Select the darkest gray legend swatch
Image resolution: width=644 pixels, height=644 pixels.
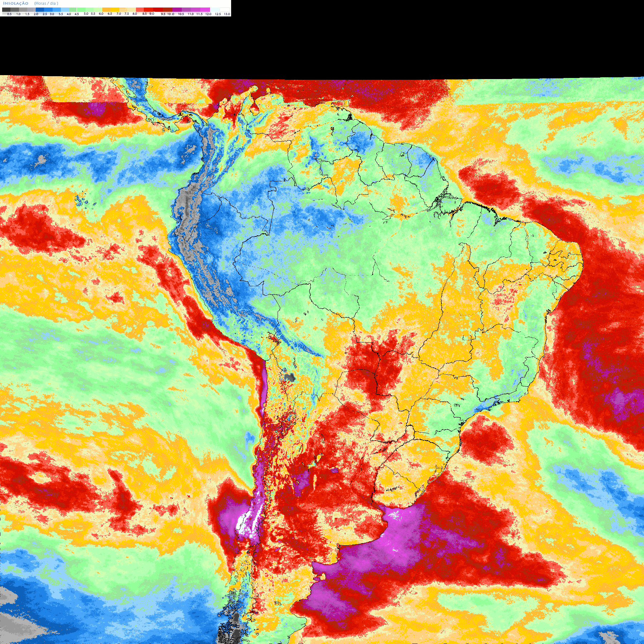point(6,10)
